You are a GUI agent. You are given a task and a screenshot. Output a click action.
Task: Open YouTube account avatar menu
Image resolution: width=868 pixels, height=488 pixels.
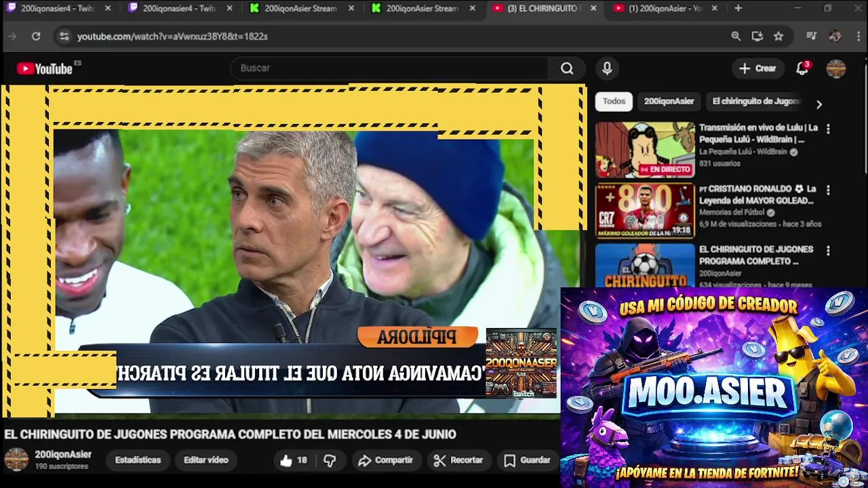(836, 68)
